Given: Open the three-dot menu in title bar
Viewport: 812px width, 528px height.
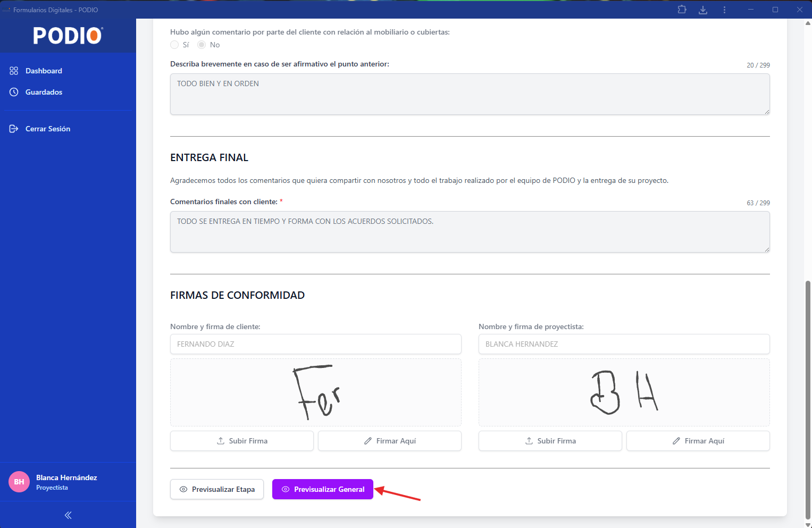Looking at the screenshot, I should click(x=724, y=10).
